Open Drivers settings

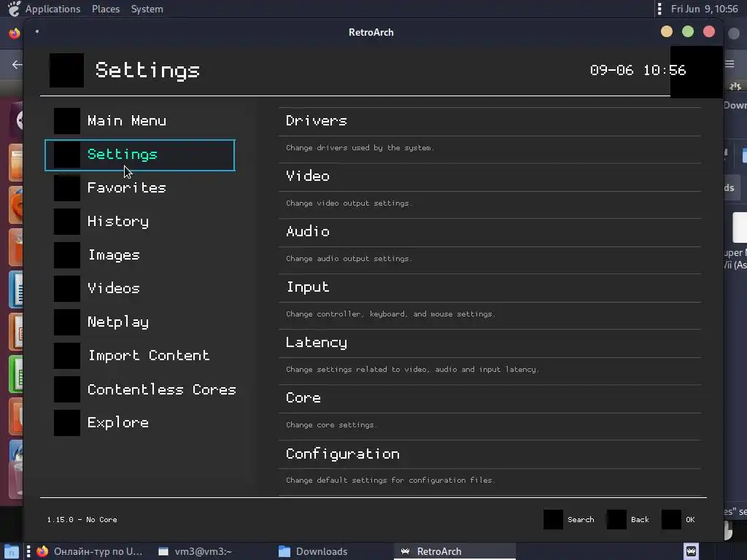point(489,135)
